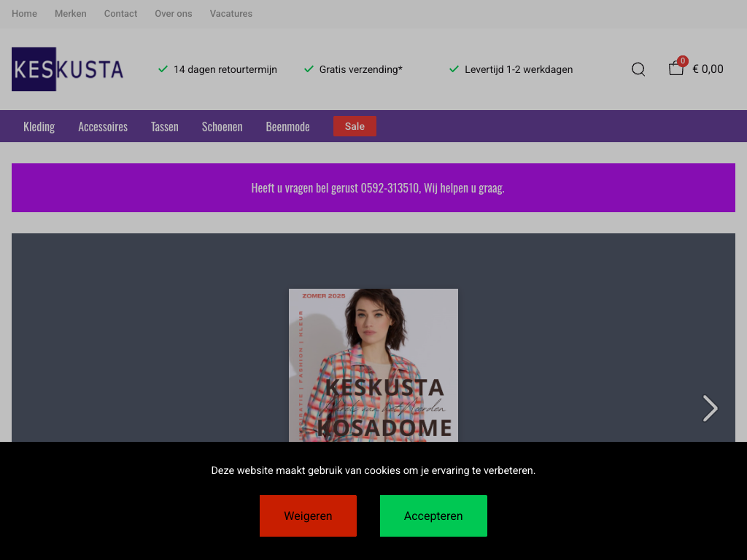Open the Zomer 2025 magazine cover image
This screenshot has width=747, height=560.
pyautogui.click(x=373, y=365)
